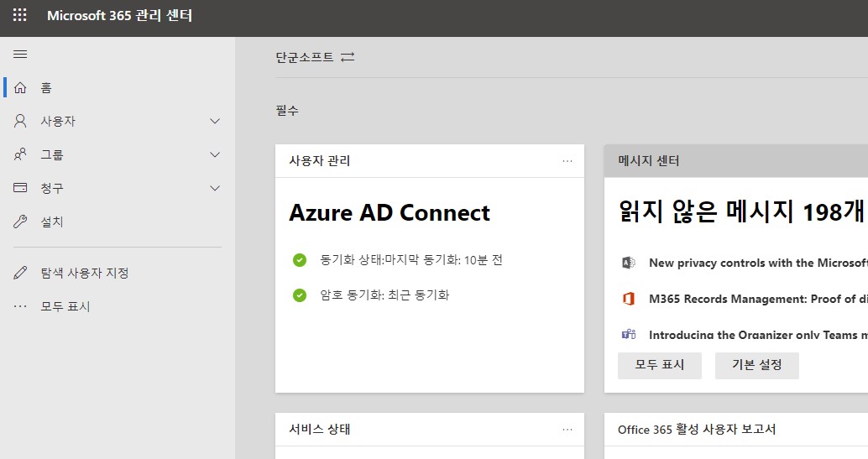868x459 pixels.
Task: Click 암호 동기화: 최근 동기화 text
Action: 384,295
